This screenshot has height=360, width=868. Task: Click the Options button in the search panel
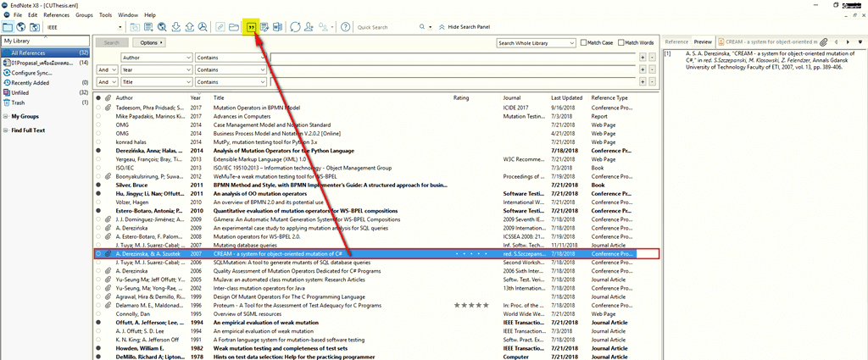[151, 42]
